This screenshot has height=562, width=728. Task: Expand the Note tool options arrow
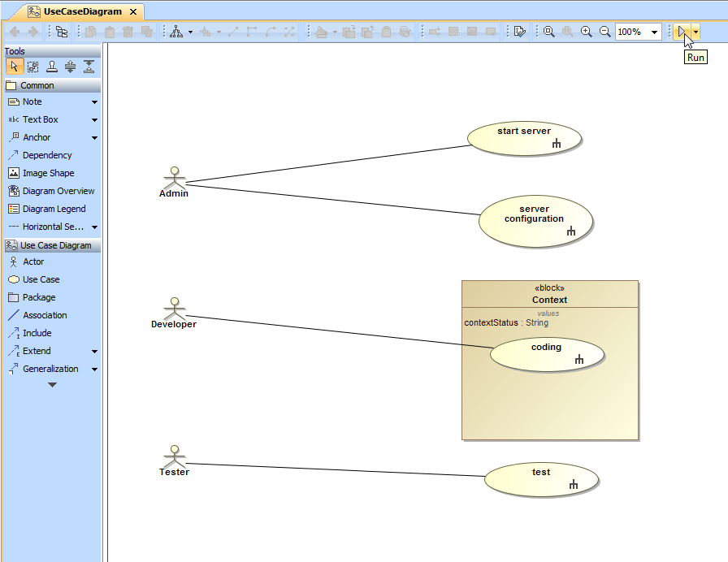94,102
